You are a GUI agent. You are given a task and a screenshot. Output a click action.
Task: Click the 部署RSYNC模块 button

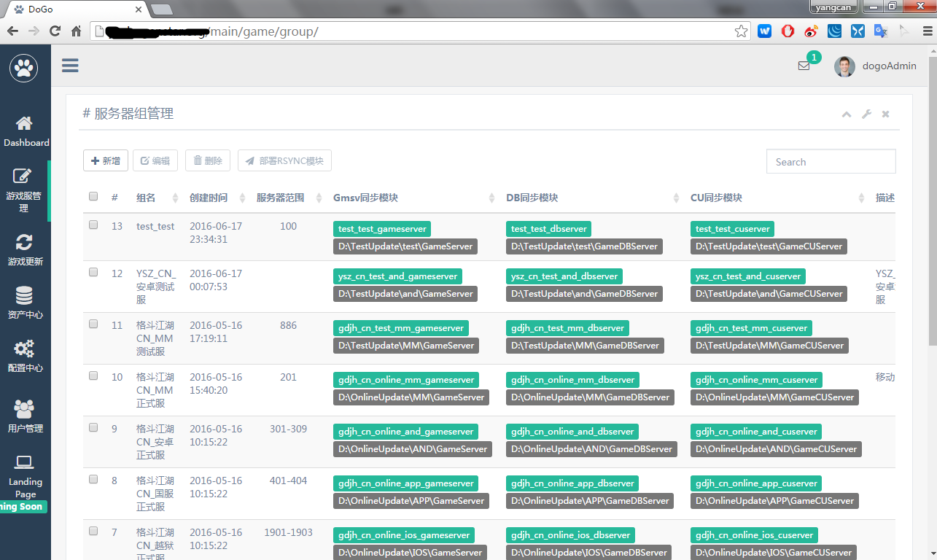pos(284,161)
